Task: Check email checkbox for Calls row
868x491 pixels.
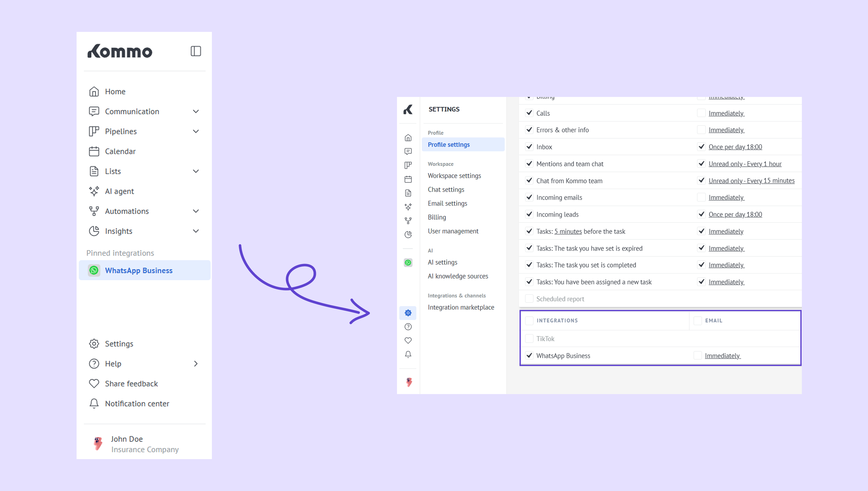Action: pyautogui.click(x=701, y=113)
